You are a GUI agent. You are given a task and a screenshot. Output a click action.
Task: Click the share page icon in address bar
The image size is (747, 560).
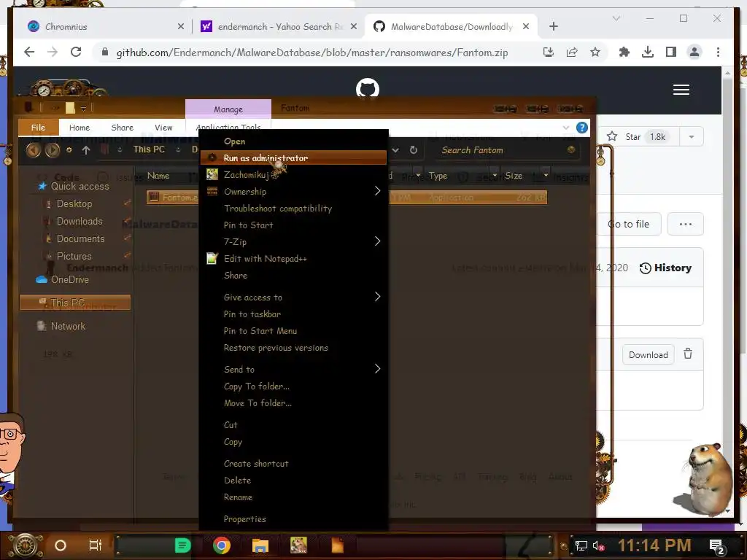coord(572,52)
